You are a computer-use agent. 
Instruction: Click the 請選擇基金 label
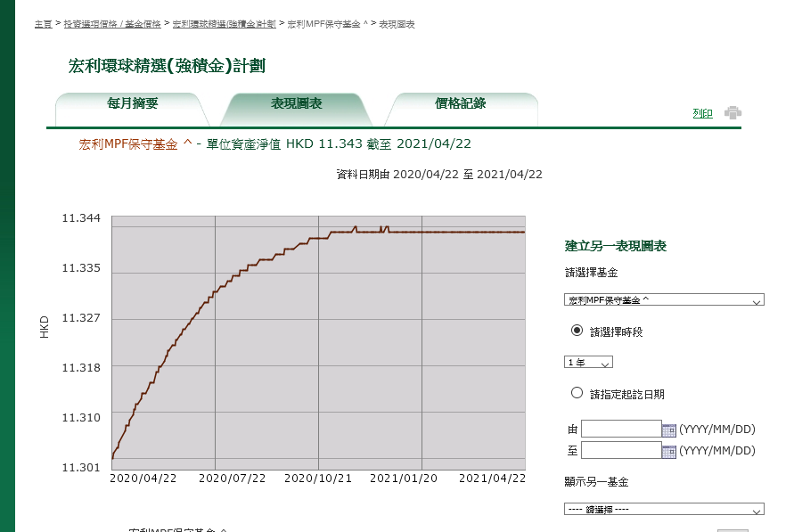pyautogui.click(x=591, y=273)
